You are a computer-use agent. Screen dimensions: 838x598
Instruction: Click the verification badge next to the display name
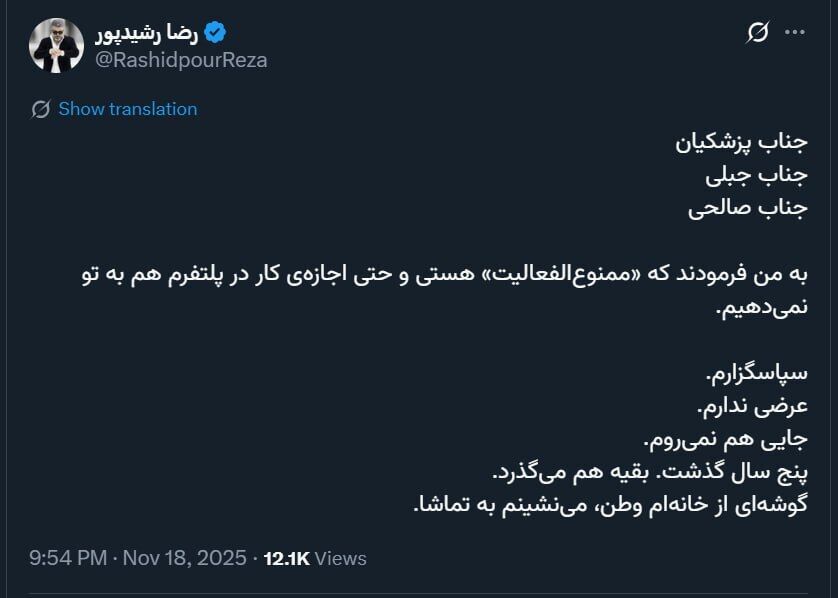tap(215, 30)
